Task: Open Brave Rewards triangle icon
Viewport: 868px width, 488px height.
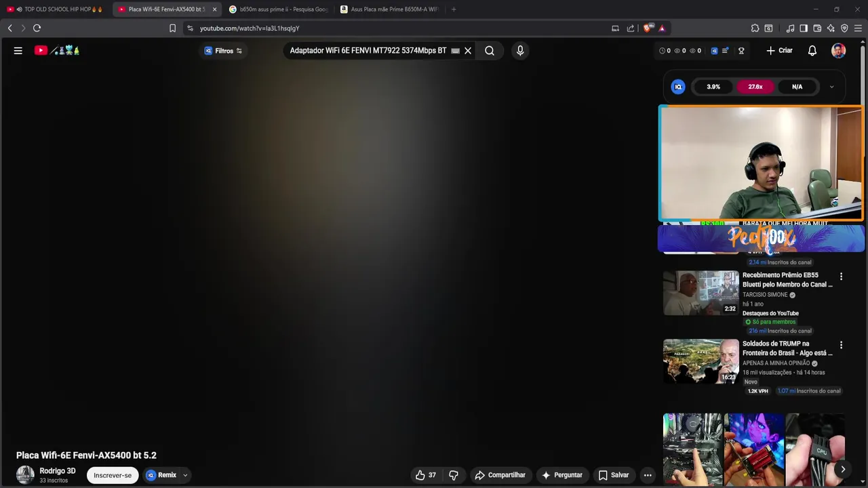Action: click(x=662, y=28)
